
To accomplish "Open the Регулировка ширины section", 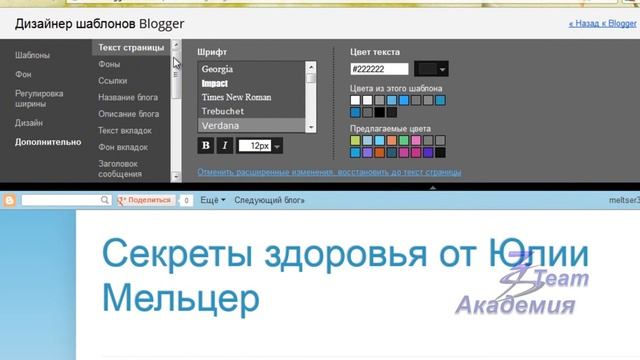I will pos(39,98).
